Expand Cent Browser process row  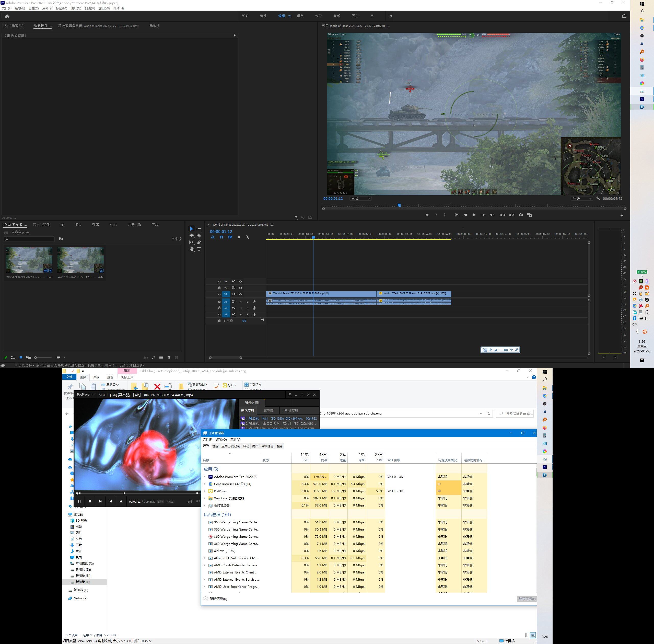tap(204, 484)
